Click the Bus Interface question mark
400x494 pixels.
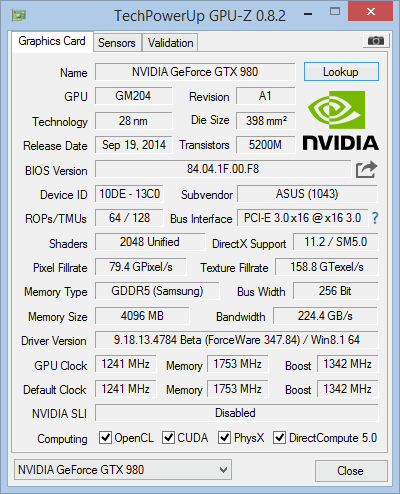(375, 218)
